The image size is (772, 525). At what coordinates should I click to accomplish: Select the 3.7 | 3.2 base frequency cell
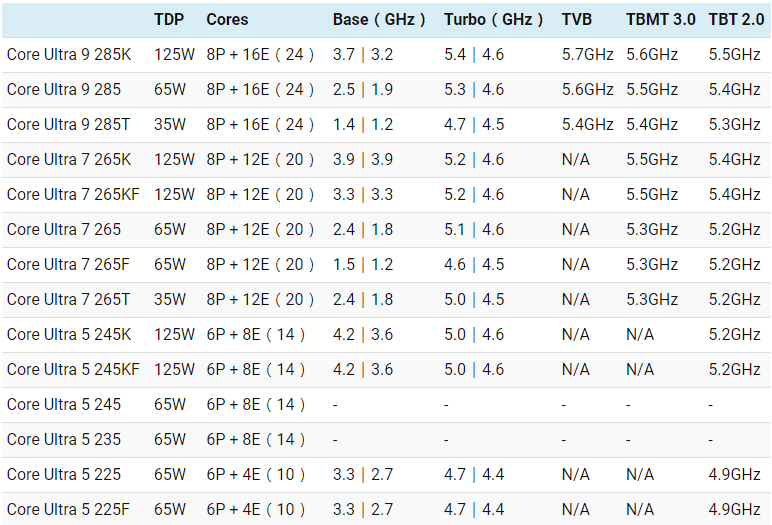point(363,54)
